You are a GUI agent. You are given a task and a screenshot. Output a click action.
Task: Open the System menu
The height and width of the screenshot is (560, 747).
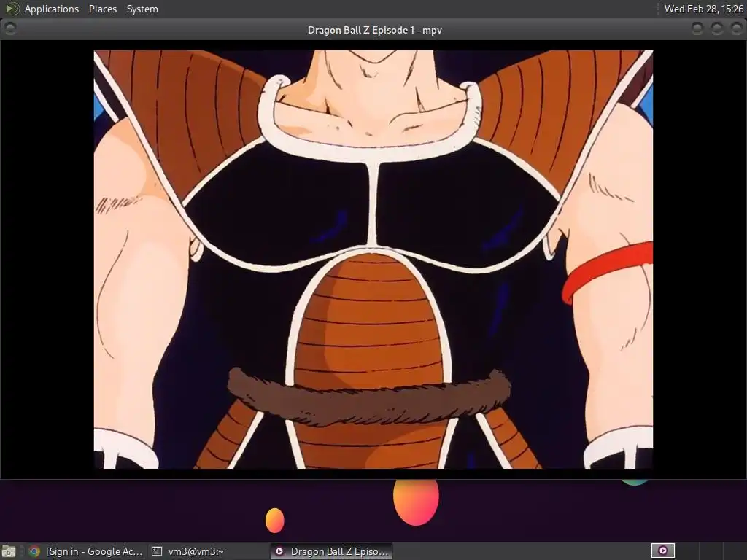pos(142,9)
